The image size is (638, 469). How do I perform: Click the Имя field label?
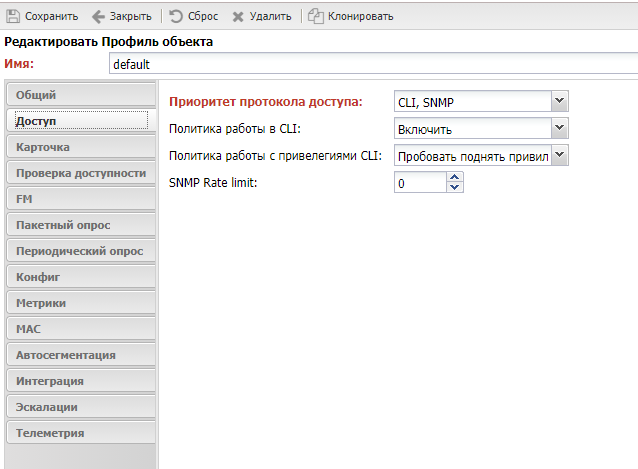tap(19, 64)
